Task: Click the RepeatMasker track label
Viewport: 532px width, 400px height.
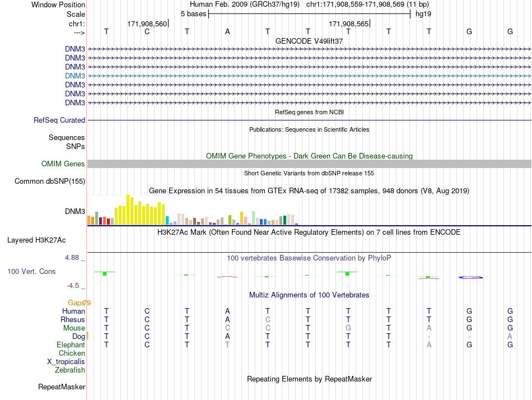Action: pos(62,387)
